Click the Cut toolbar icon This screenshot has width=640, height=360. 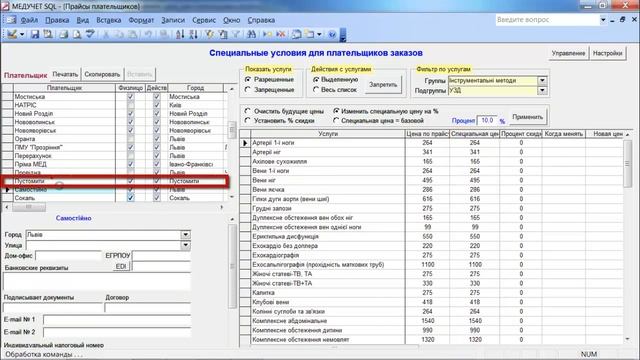coord(106,34)
